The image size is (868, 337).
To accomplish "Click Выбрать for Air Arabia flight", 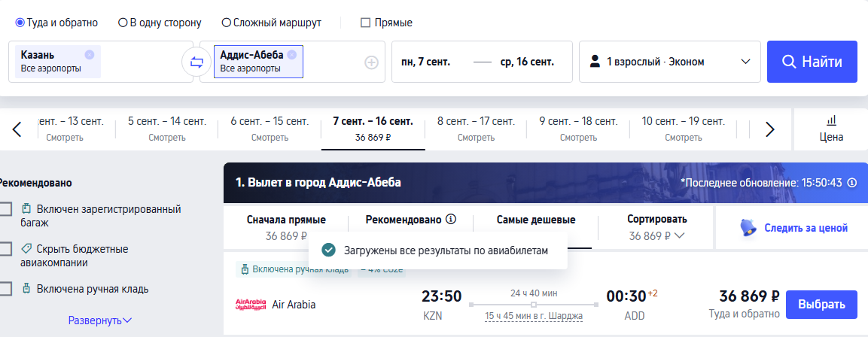I will (x=821, y=305).
